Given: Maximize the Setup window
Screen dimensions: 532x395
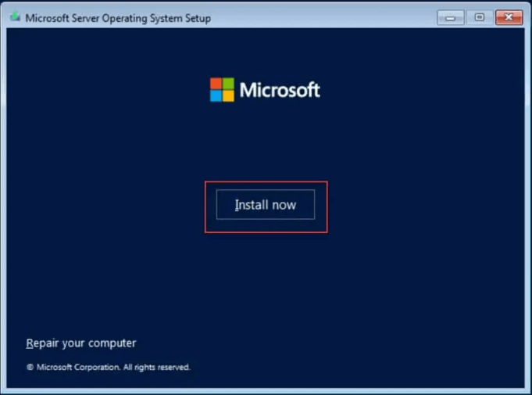Looking at the screenshot, I should 480,17.
